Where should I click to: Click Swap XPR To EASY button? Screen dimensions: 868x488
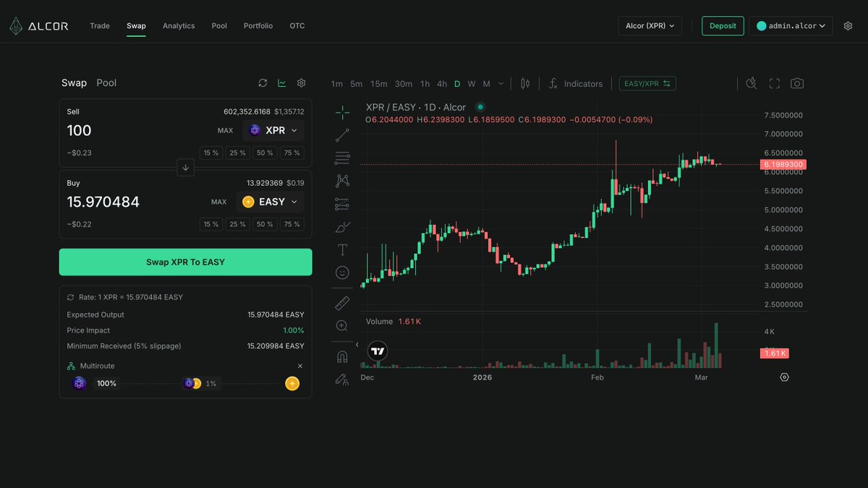pyautogui.click(x=185, y=262)
